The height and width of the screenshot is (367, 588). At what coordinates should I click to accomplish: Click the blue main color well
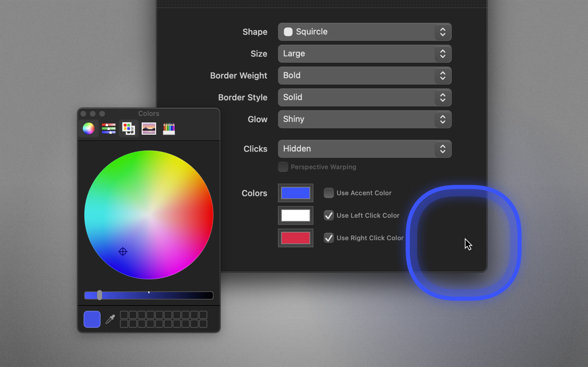coord(295,193)
